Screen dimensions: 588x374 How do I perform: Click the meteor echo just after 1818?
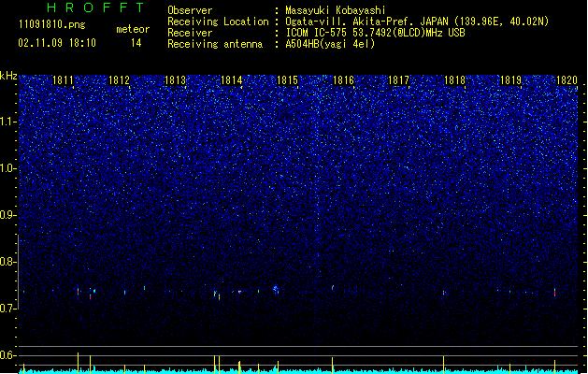point(444,293)
